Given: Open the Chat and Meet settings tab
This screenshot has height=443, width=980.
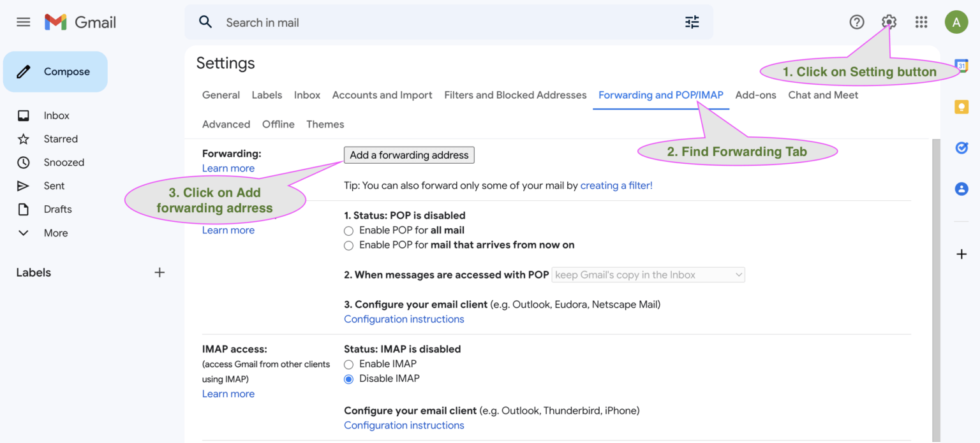Looking at the screenshot, I should (823, 95).
